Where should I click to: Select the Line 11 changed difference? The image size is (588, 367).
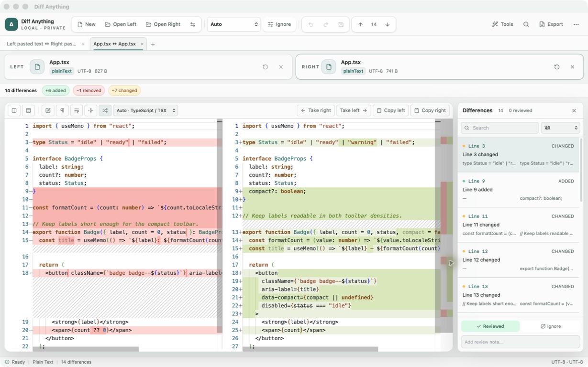518,225
